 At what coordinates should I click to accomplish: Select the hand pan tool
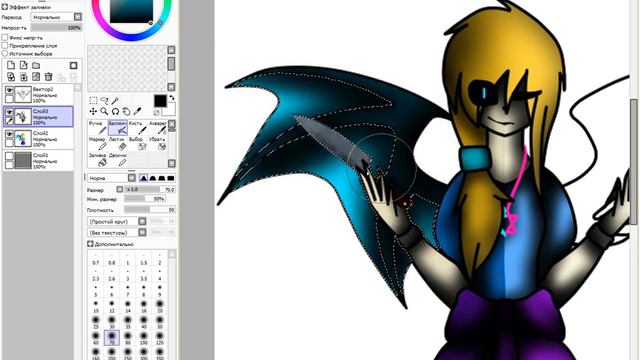(127, 111)
